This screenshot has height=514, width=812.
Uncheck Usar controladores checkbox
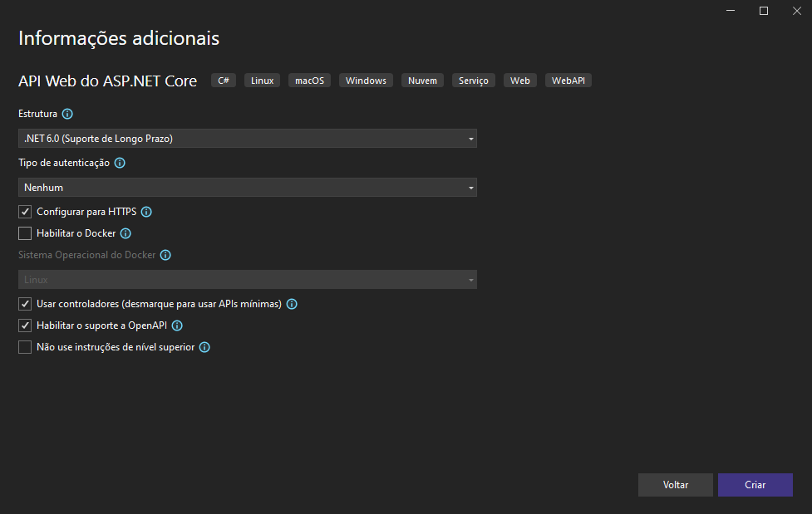click(x=25, y=304)
